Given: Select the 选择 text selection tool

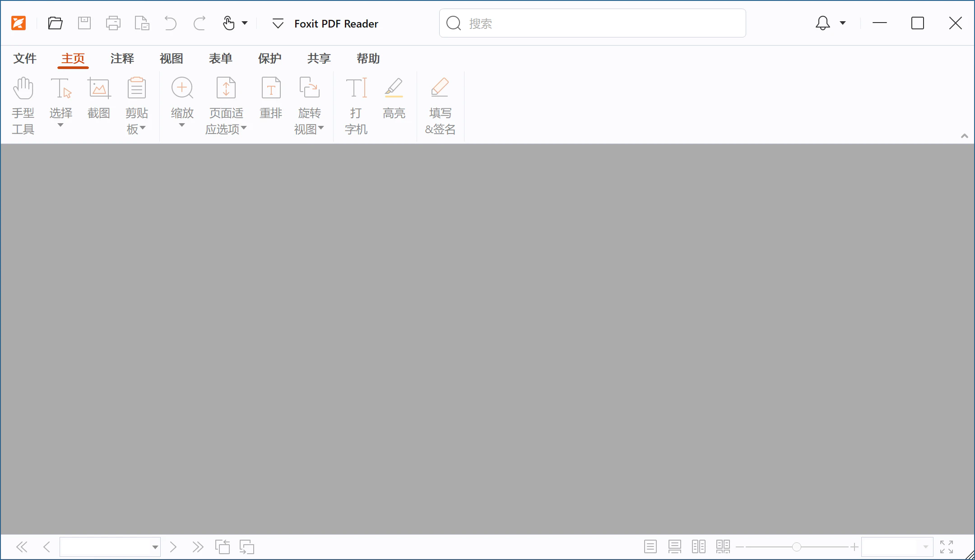Looking at the screenshot, I should [61, 97].
